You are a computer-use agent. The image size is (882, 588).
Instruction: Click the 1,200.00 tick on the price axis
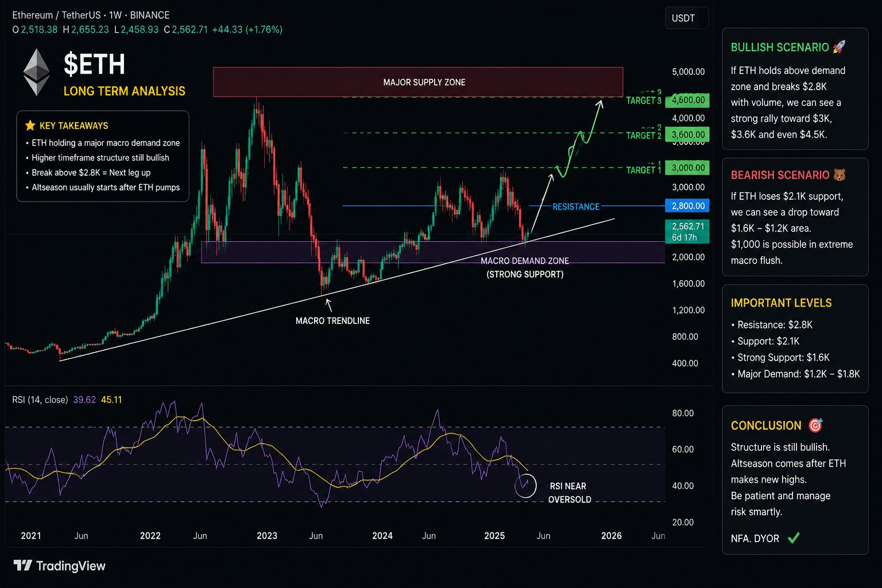688,310
